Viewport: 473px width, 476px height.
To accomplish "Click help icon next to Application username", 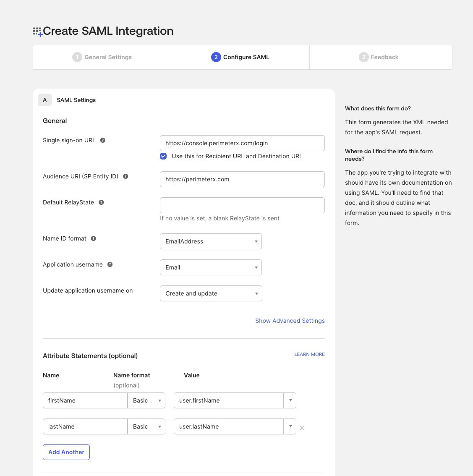I will click(x=110, y=264).
